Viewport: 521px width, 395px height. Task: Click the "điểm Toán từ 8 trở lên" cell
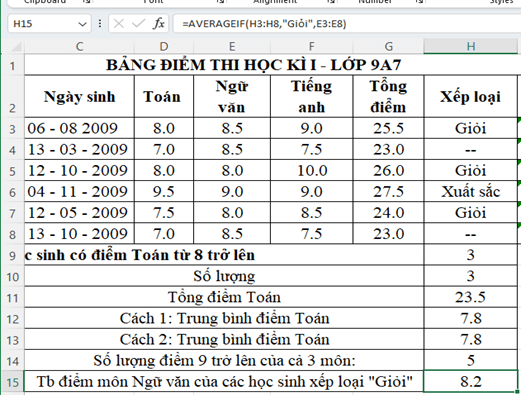224,255
